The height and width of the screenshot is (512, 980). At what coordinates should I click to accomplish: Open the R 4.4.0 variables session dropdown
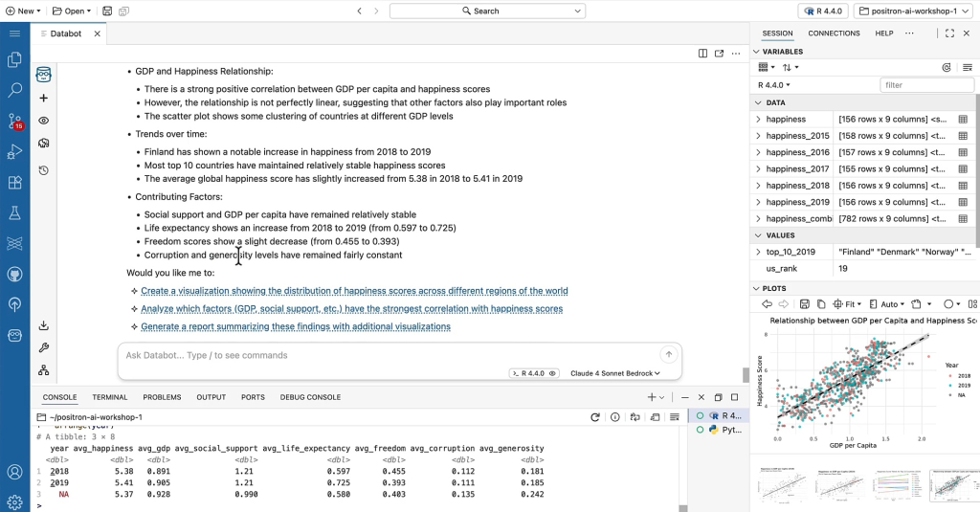point(773,85)
